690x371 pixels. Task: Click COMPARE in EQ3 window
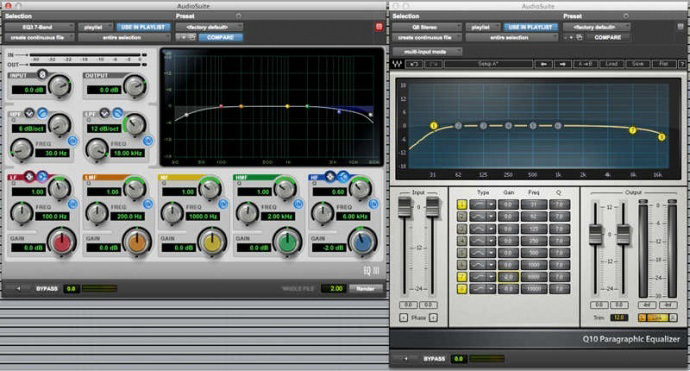tap(220, 37)
